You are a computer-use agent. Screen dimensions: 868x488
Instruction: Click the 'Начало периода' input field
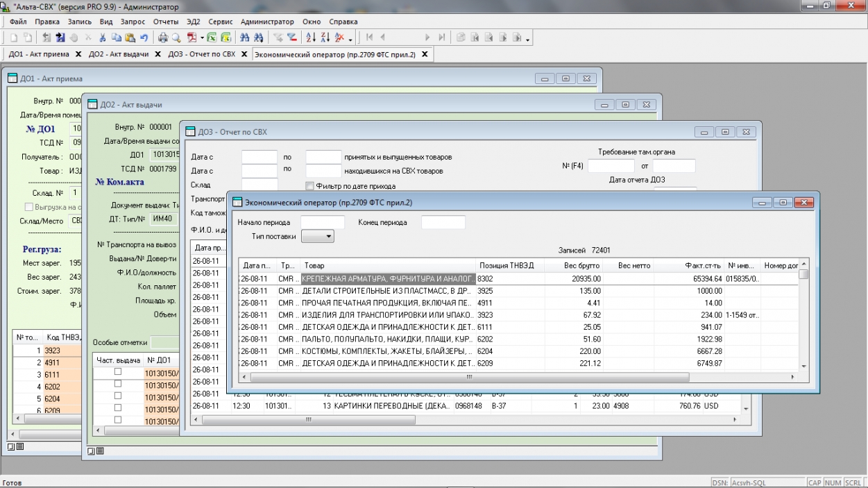322,222
